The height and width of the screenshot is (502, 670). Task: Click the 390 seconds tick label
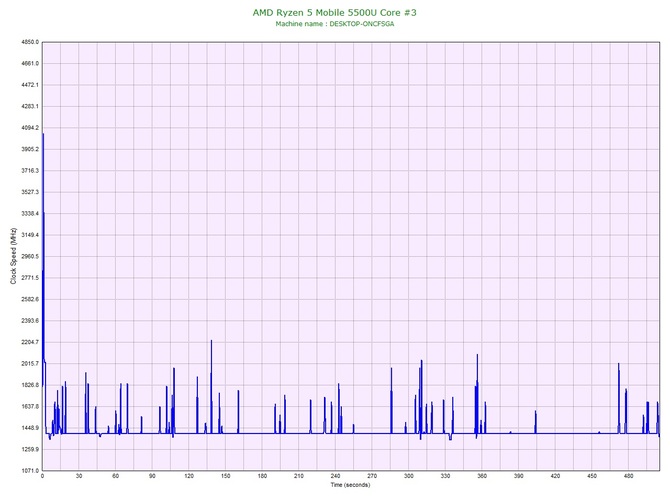pos(519,476)
